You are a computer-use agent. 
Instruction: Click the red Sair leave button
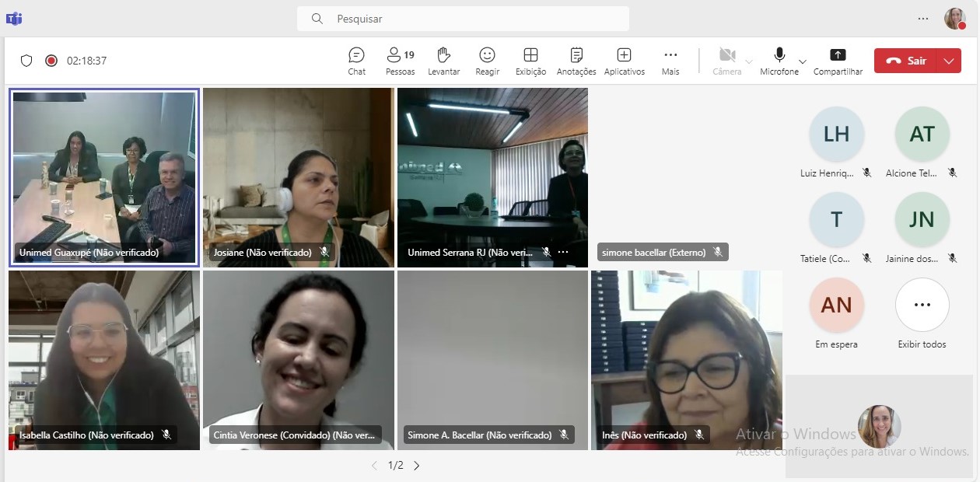point(907,61)
